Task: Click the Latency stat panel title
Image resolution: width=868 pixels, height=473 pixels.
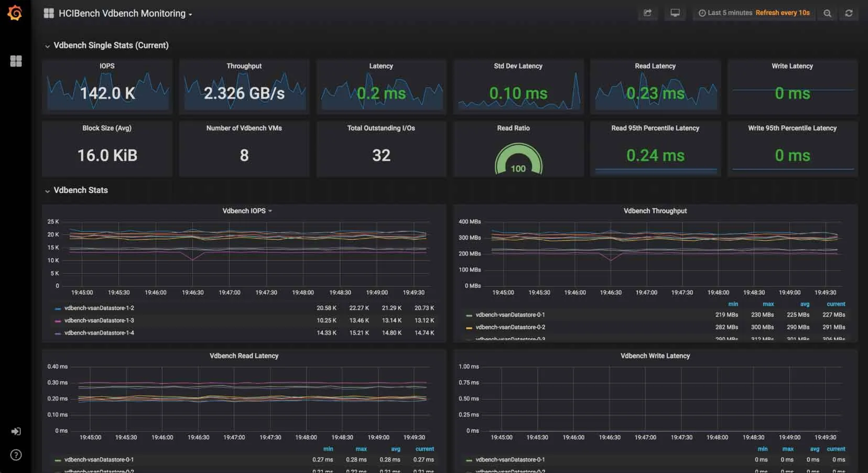Action: pyautogui.click(x=381, y=66)
